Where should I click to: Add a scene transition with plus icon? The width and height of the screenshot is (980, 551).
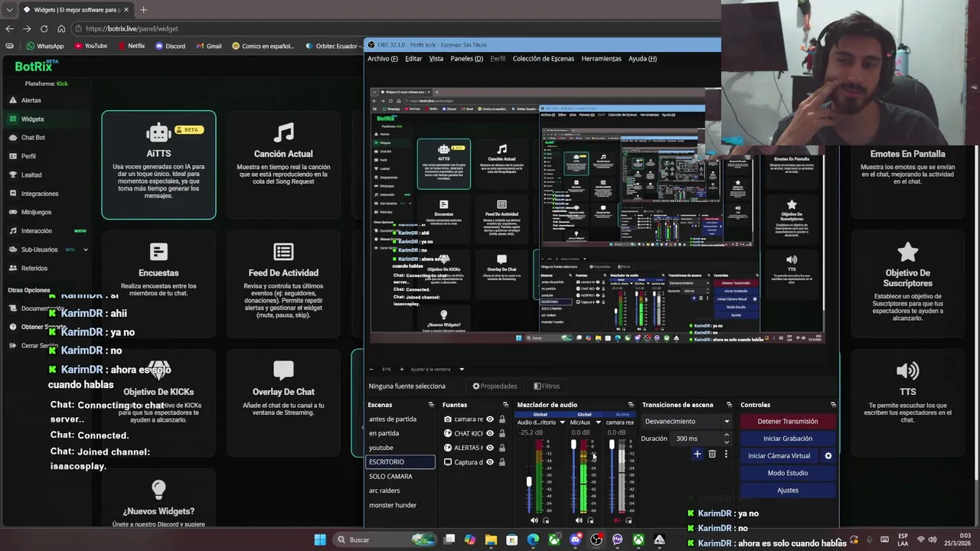click(x=697, y=455)
